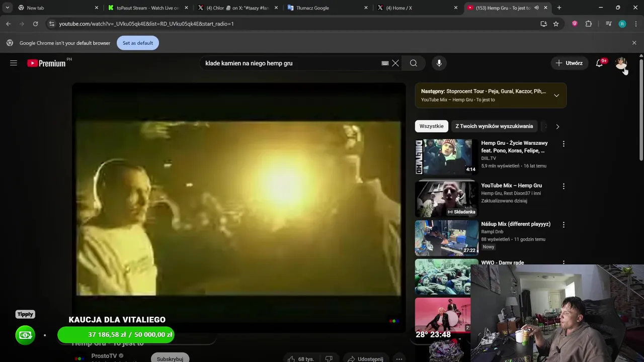Open Nášup Mix (different playyyz) title link

pyautogui.click(x=516, y=224)
